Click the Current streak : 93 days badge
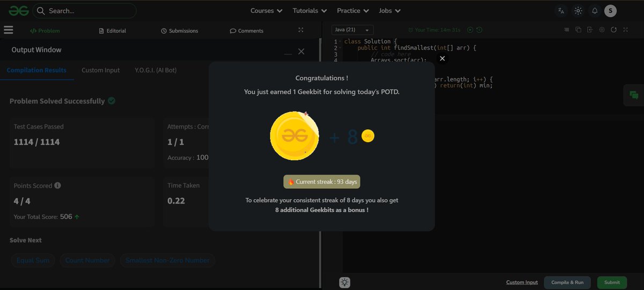The image size is (644, 290). (x=322, y=182)
